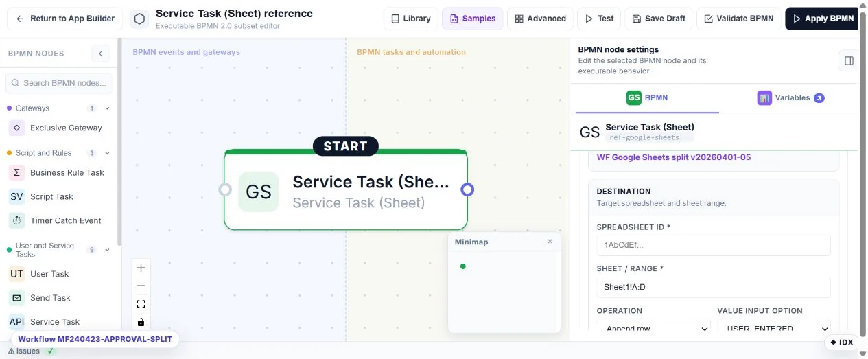
Task: Toggle the right settings panel layout icon
Action: [x=849, y=60]
